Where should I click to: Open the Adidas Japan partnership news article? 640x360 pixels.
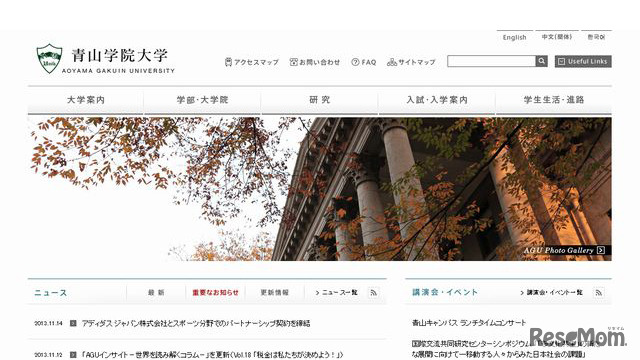pos(196,323)
